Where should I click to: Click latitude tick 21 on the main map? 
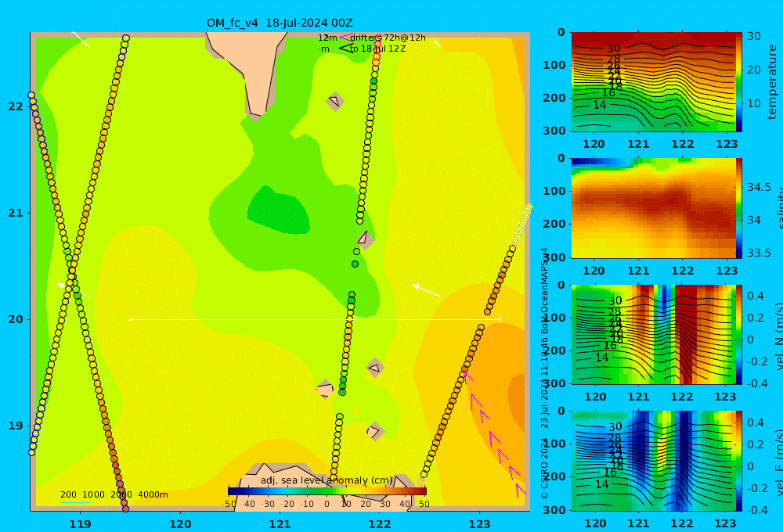pos(16,213)
